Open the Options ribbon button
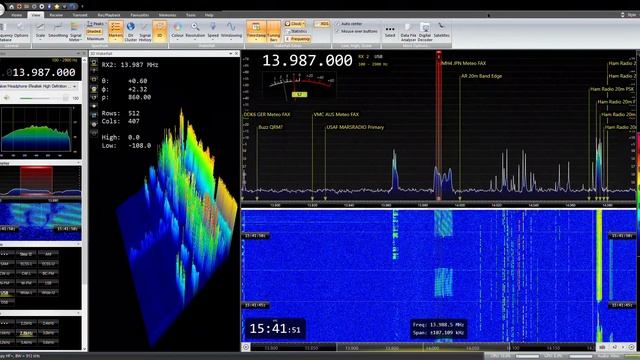Screen dimensions: 640x360 coord(21,31)
